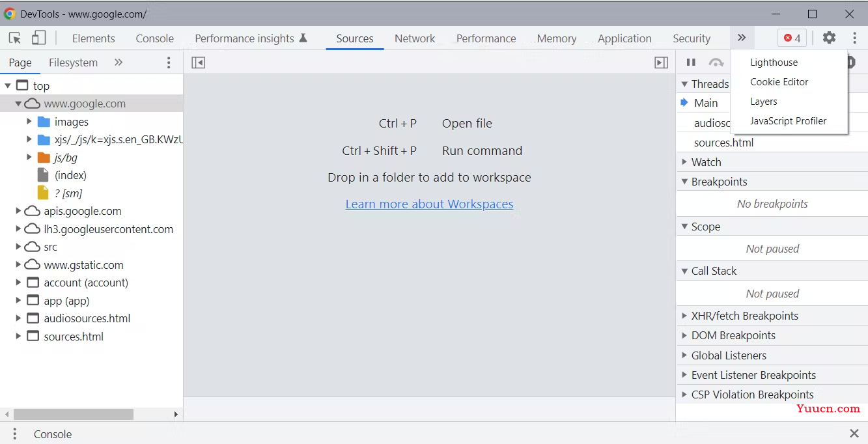The width and height of the screenshot is (868, 444).
Task: Click the orange js/bg folder icon
Action: 44,158
